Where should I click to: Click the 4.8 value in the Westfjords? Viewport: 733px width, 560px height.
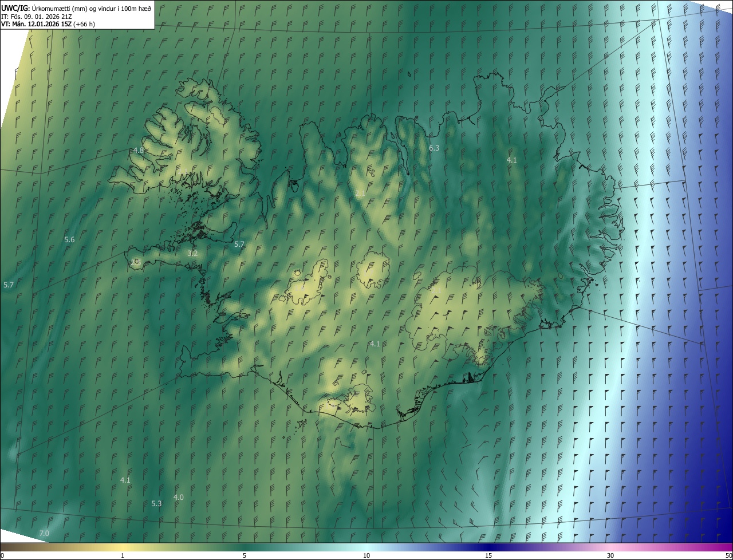click(139, 151)
